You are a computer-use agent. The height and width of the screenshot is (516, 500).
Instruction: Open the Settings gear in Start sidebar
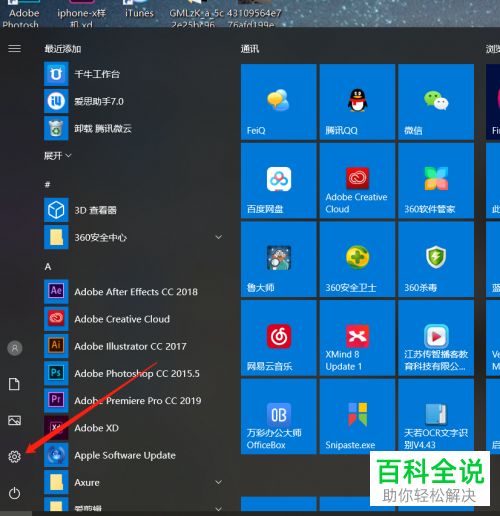[14, 456]
